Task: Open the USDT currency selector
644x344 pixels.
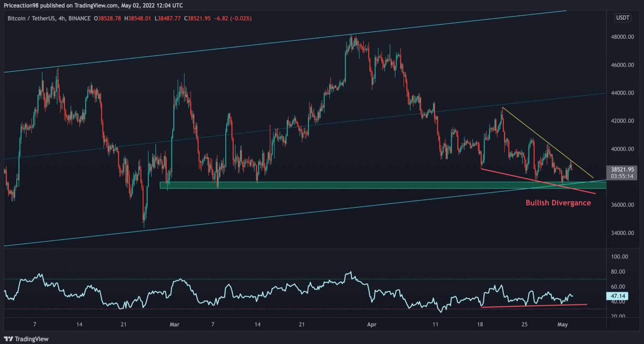Action: [x=622, y=18]
